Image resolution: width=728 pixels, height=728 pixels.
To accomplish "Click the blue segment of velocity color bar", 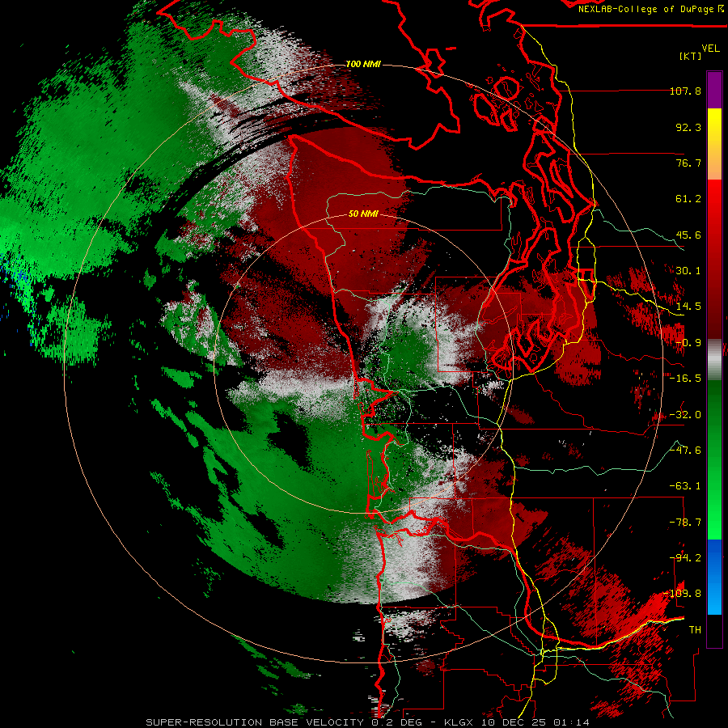I will click(714, 577).
